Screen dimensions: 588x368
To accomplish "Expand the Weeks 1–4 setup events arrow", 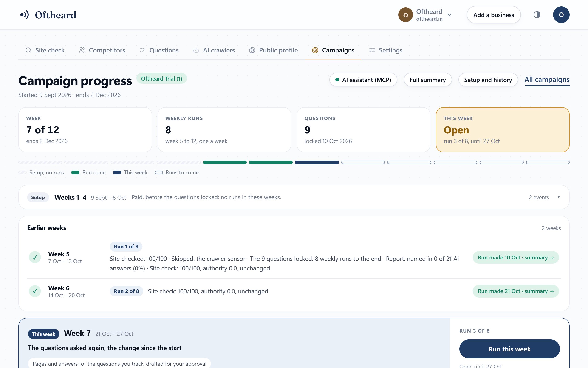I will tap(559, 197).
